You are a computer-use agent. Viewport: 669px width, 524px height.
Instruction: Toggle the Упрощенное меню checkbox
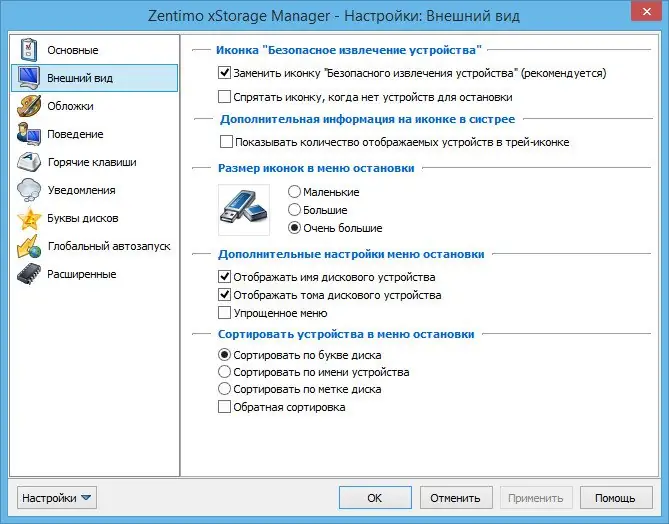click(x=224, y=313)
